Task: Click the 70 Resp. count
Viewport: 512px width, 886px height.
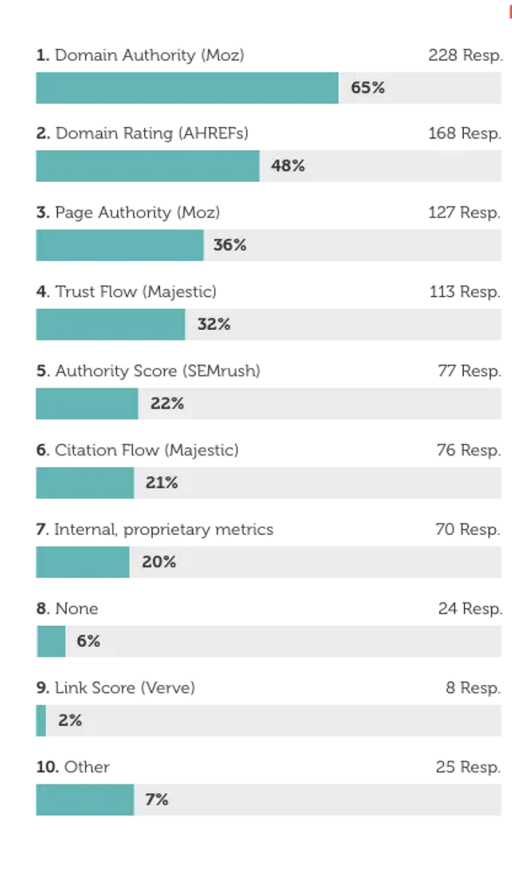Action: point(468,529)
